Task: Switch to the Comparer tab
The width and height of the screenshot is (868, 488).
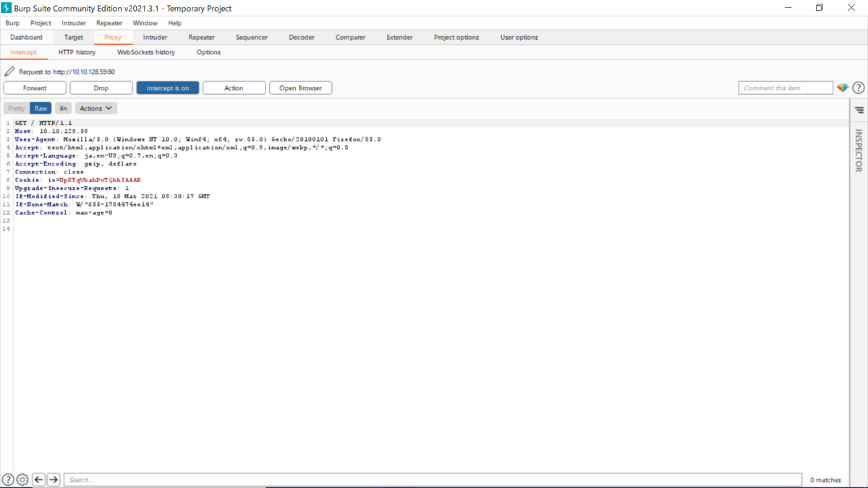Action: [x=350, y=38]
